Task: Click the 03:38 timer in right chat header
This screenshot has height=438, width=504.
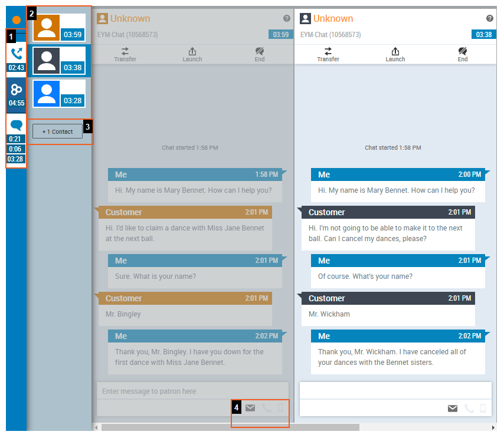Action: click(x=484, y=34)
